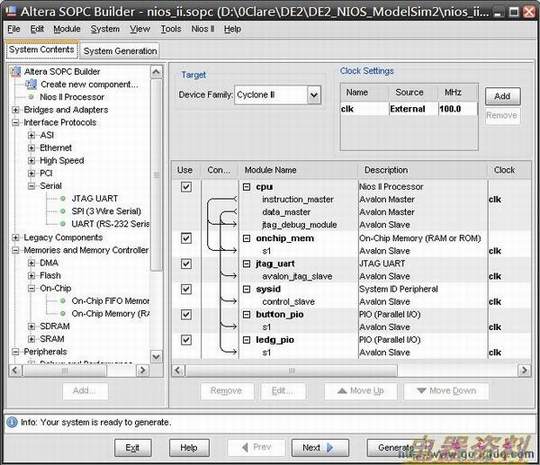Click the SPI (3 Wire Serial) bullet
The width and height of the screenshot is (540, 465).
pos(63,211)
